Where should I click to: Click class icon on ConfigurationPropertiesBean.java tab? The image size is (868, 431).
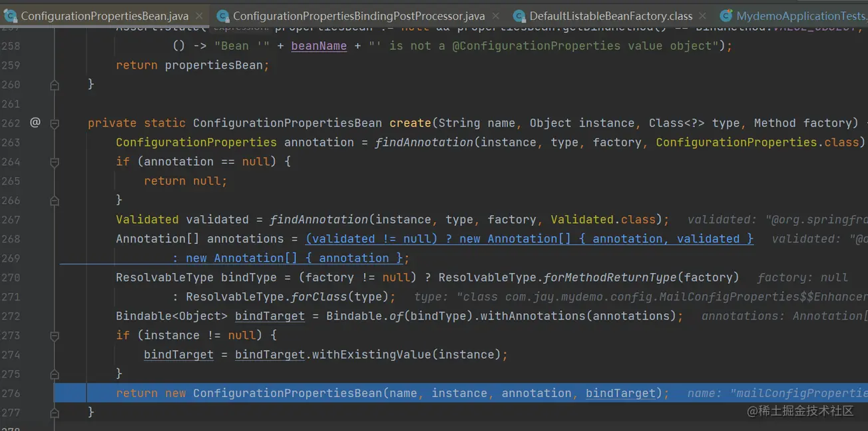(x=10, y=16)
